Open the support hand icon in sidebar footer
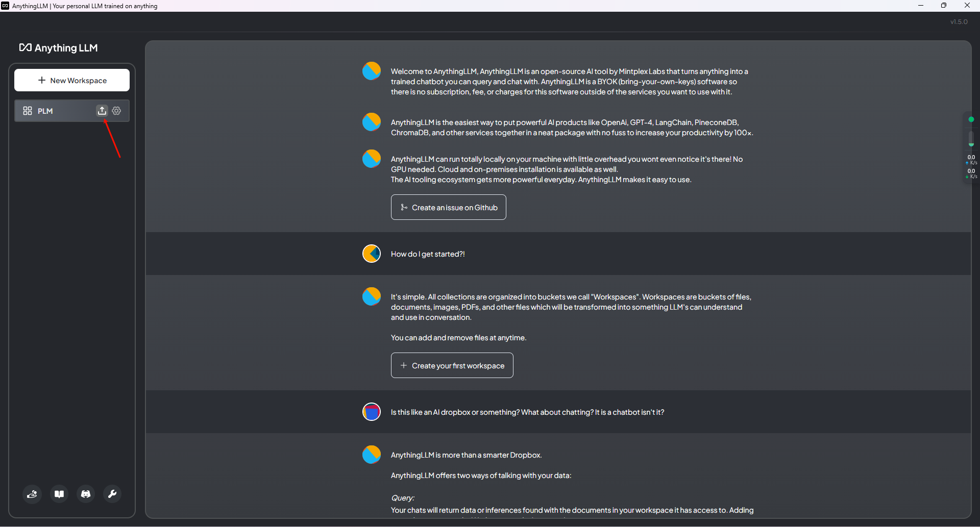The image size is (980, 527). [32, 494]
